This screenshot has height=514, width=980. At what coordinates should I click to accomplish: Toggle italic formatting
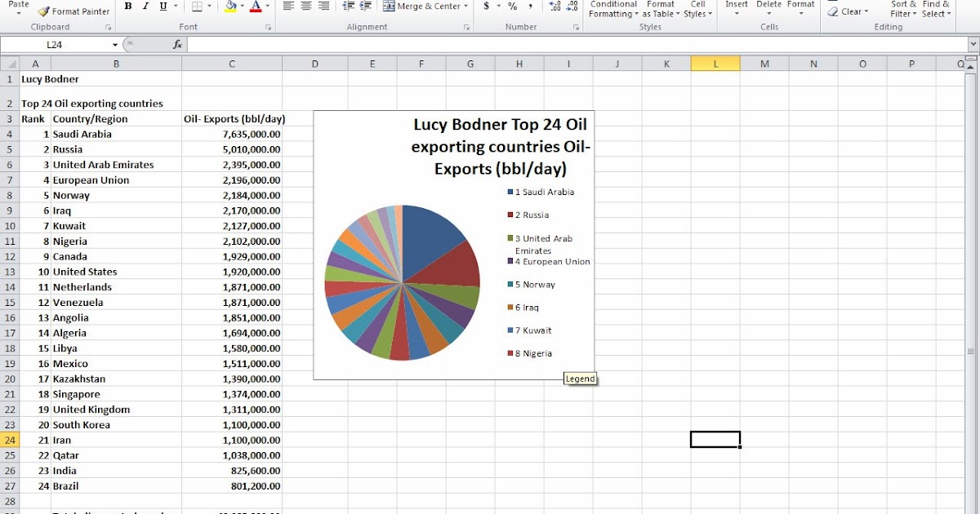[x=145, y=6]
